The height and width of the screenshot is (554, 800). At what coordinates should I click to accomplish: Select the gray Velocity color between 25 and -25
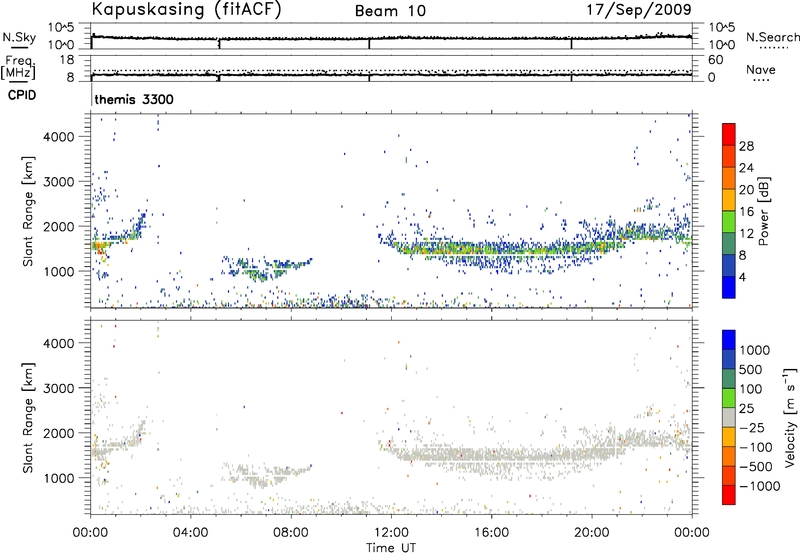729,417
